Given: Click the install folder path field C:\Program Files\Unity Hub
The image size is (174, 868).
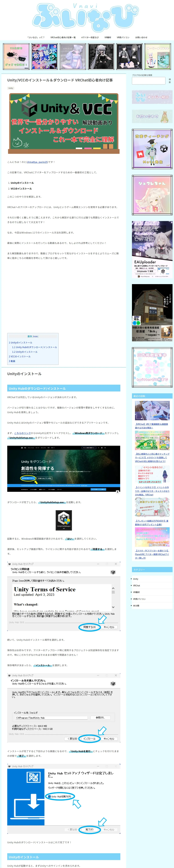Looking at the screenshot, I should coord(51,718).
